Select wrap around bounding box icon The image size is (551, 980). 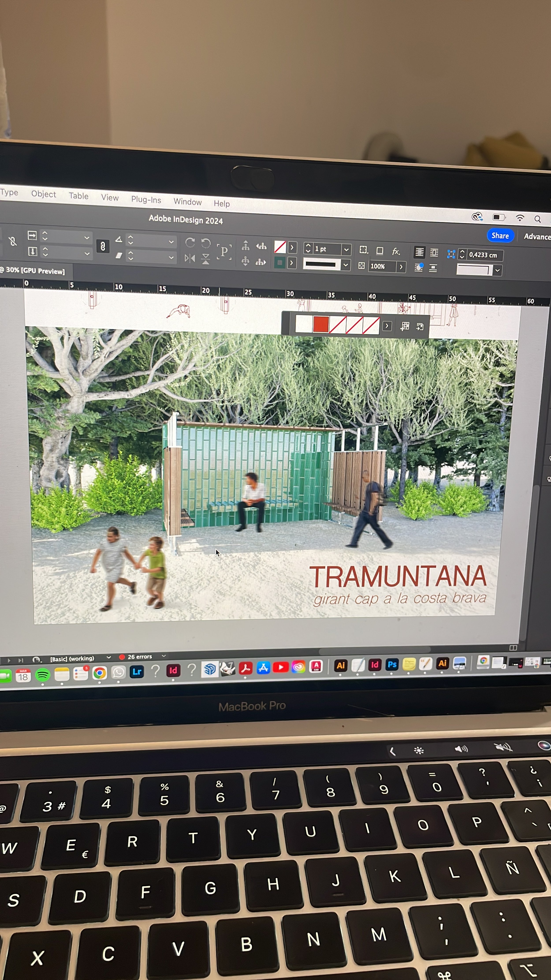click(x=434, y=253)
